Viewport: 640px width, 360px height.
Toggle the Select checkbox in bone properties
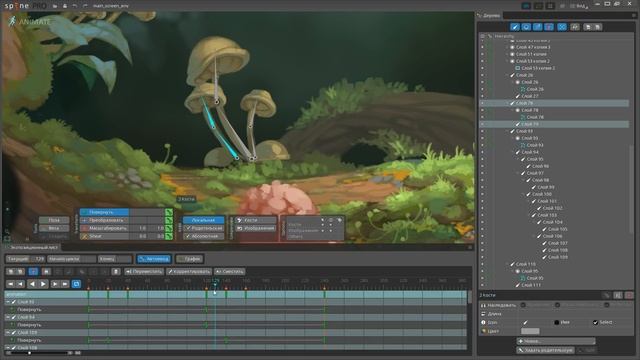click(x=596, y=322)
